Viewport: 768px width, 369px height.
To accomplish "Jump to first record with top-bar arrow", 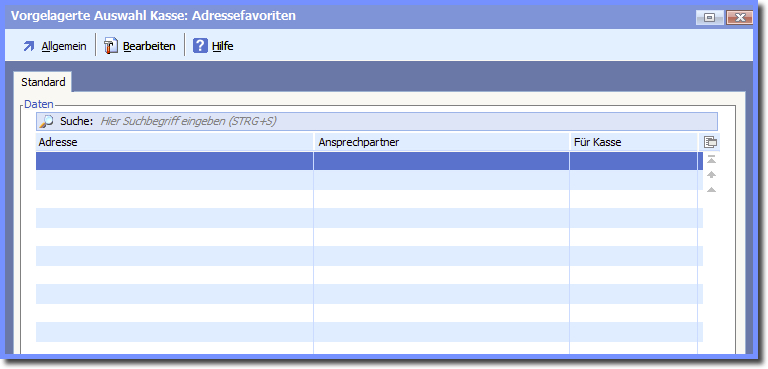I will point(712,159).
